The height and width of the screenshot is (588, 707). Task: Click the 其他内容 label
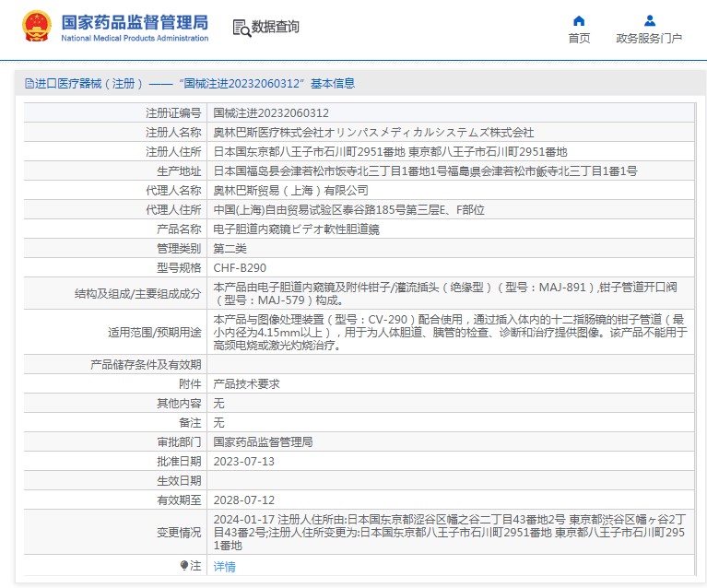179,404
